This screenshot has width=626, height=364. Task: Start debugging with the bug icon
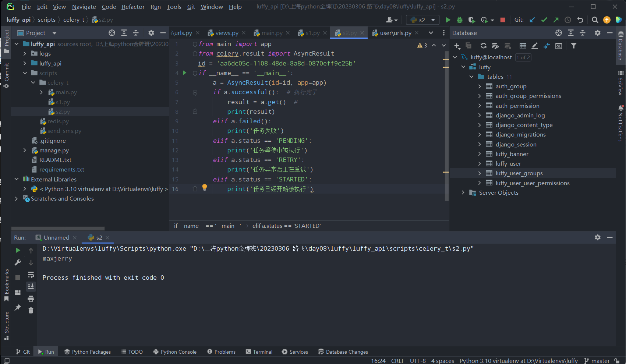(460, 20)
